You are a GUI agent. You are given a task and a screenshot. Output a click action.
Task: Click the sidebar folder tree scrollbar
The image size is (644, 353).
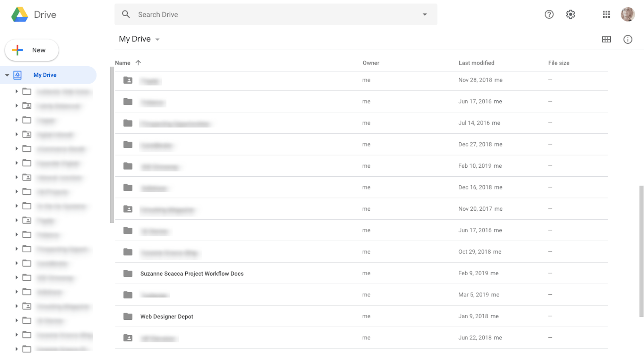coord(112,145)
